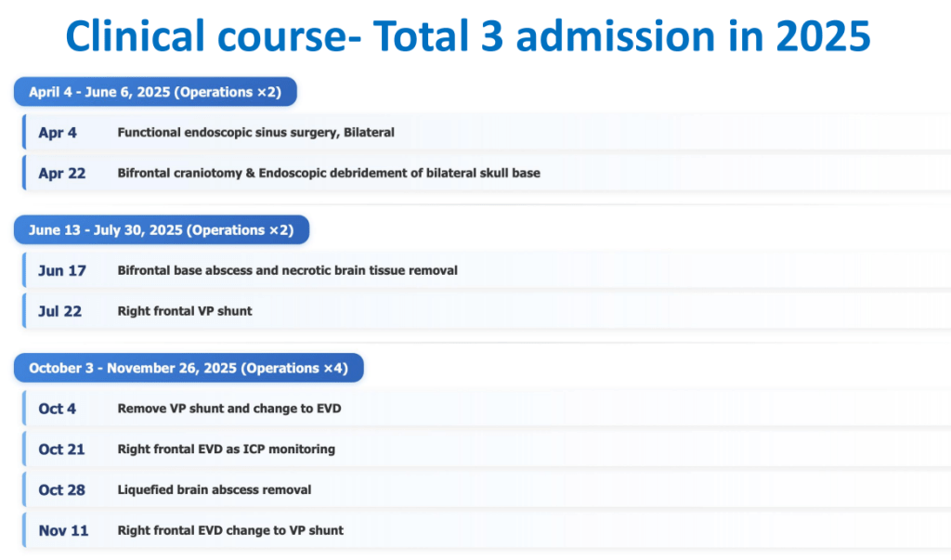Select the October 3 - November 26 admission header
This screenshot has height=560, width=951.
coord(188,368)
